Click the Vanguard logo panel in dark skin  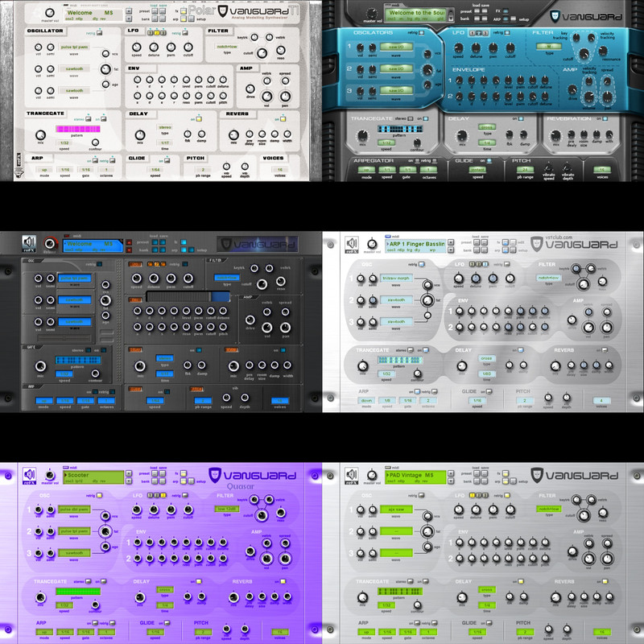click(258, 245)
